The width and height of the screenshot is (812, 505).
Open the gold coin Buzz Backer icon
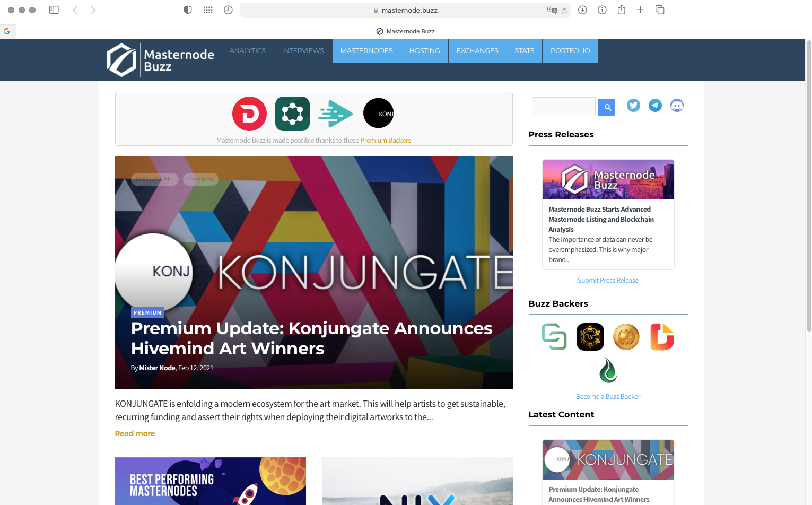point(626,337)
